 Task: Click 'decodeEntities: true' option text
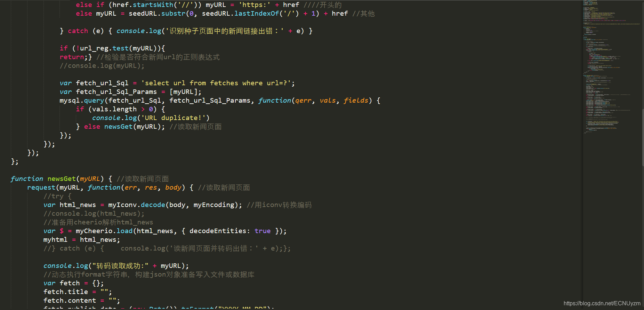point(230,231)
